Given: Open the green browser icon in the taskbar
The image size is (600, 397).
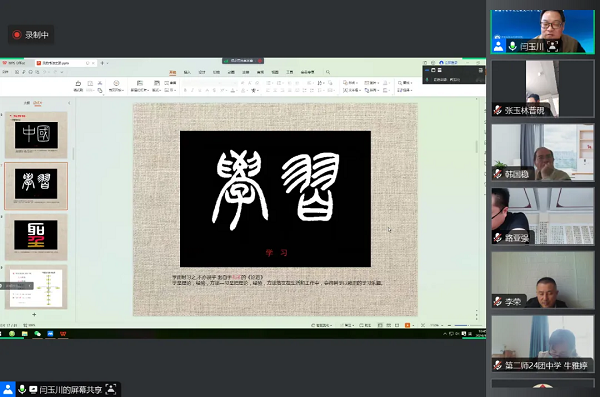Looking at the screenshot, I should 12,334.
